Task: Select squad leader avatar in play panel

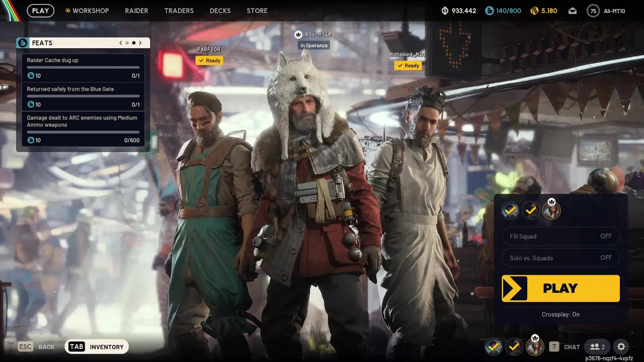Action: pos(551,210)
